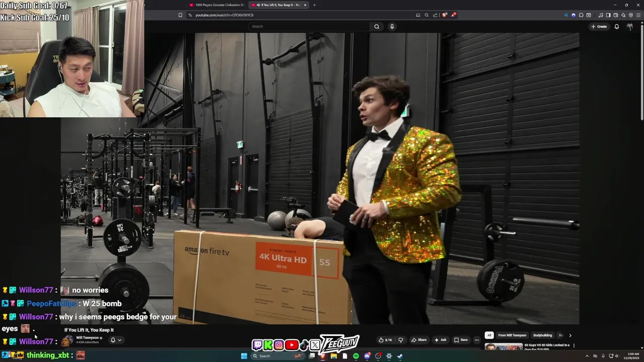Image resolution: width=644 pixels, height=362 pixels.
Task: Show hidden system tray icons chevron
Action: point(587,356)
